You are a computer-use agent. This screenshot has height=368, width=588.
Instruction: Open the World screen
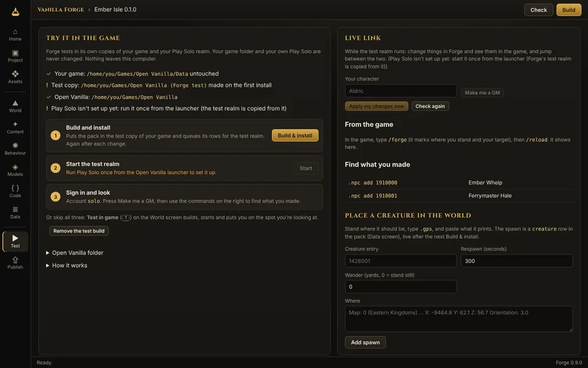(x=15, y=107)
